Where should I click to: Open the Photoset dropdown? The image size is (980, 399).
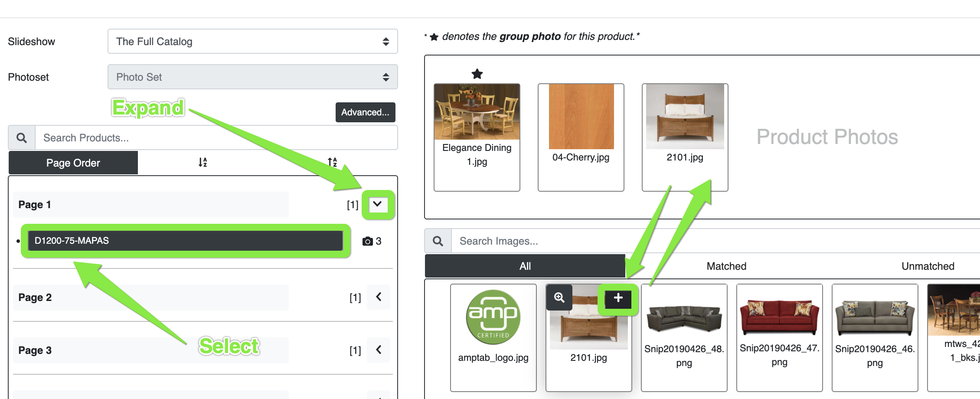[x=252, y=77]
